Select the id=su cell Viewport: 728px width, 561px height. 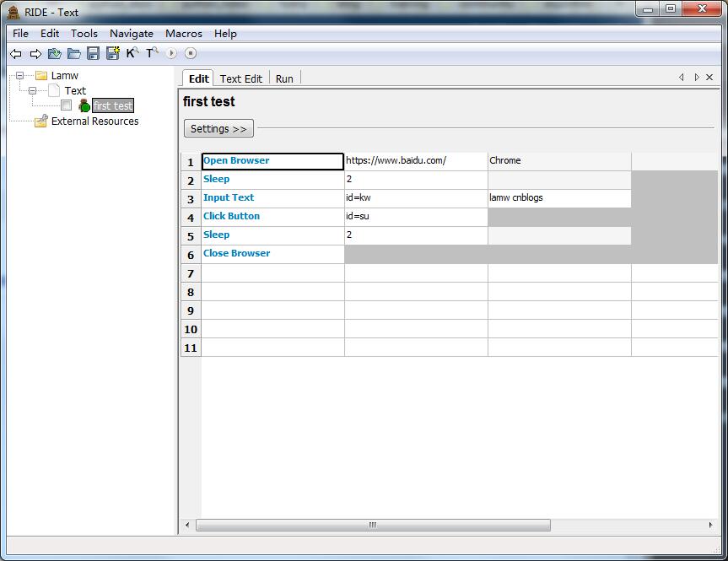416,217
